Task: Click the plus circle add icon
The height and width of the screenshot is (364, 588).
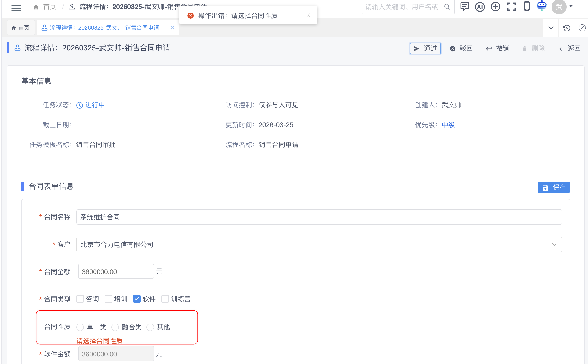Action: click(495, 7)
